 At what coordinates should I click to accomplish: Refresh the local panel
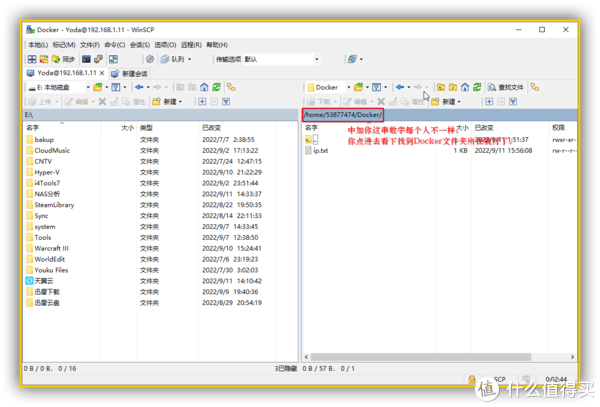(x=217, y=87)
